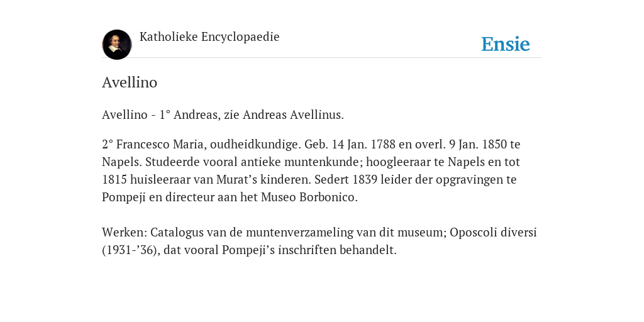This screenshot has height=322, width=644.
Task: Click the "(1931-'36)" date text
Action: point(131,250)
